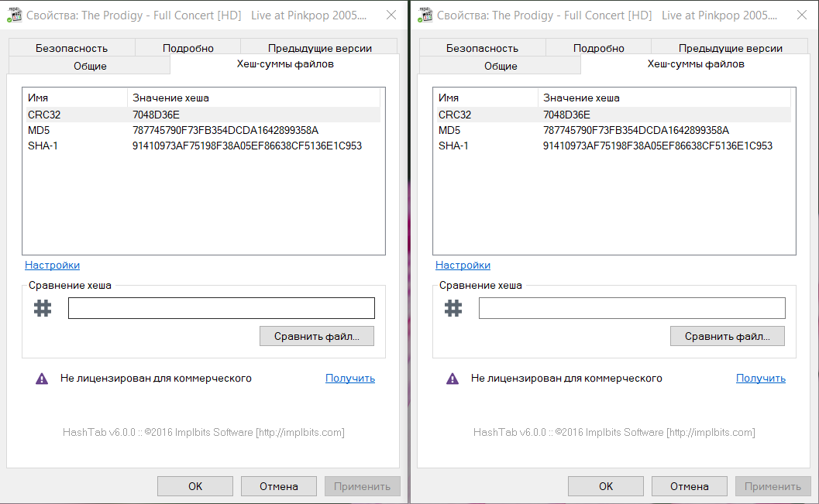Select the MD5 row in left window

[x=203, y=130]
